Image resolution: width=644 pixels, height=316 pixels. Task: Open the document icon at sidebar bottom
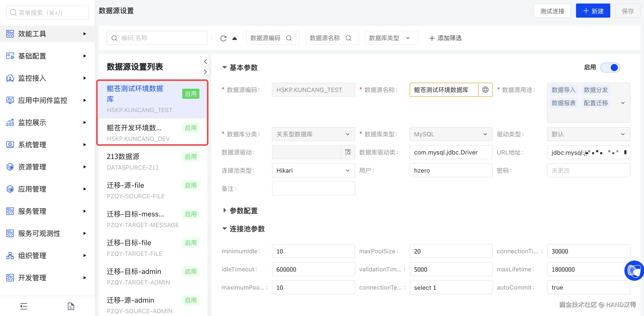71,306
